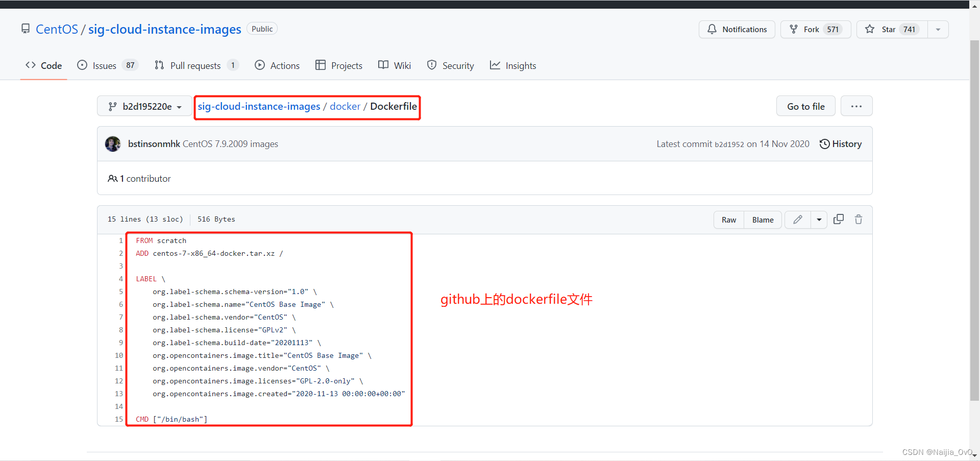The image size is (980, 461).
Task: Open the Raw file view
Action: pyautogui.click(x=729, y=220)
